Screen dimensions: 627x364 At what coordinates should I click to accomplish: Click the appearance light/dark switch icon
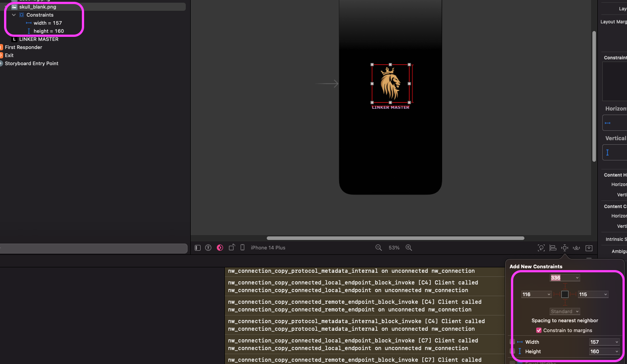coord(220,248)
